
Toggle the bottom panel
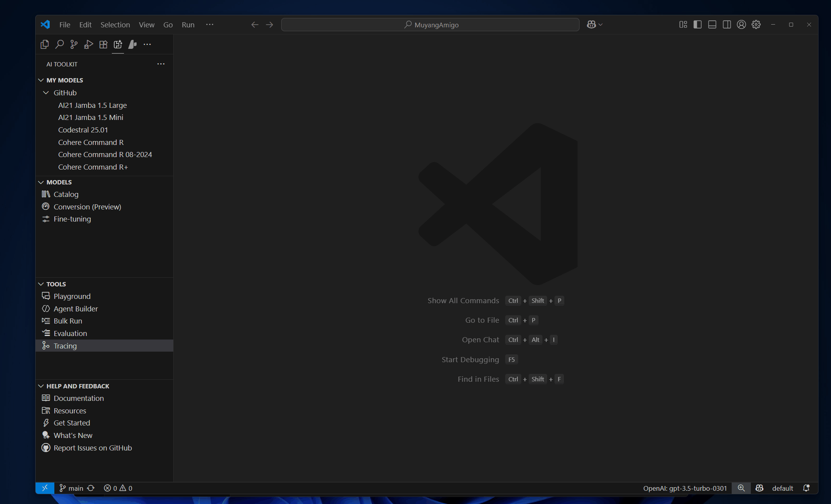(x=712, y=25)
